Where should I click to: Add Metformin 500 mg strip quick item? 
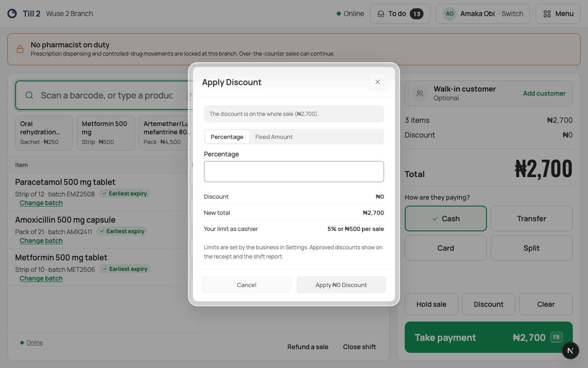(x=106, y=132)
